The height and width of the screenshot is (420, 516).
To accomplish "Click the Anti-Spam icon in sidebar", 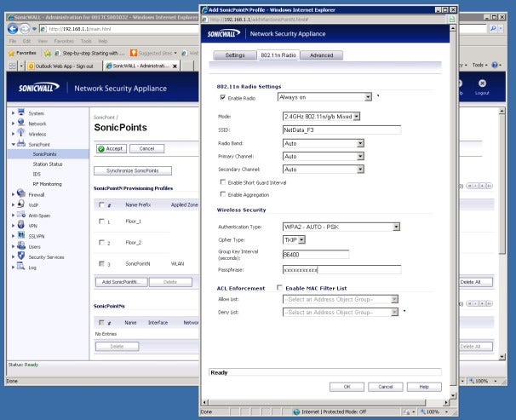I will point(21,215).
